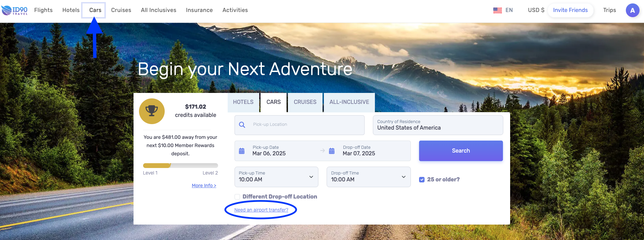Uncheck the '25 or older?' checkbox

pyautogui.click(x=422, y=180)
